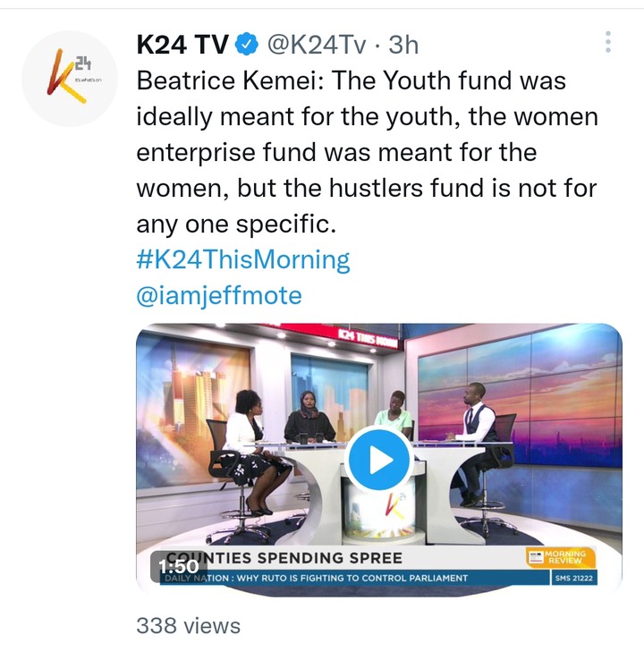Open the video thumbnail of studio panel
644x652 pixels.
[379, 460]
